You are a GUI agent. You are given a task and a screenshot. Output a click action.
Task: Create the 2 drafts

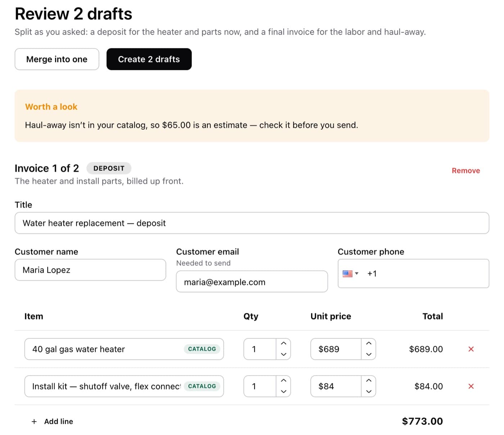click(x=149, y=59)
